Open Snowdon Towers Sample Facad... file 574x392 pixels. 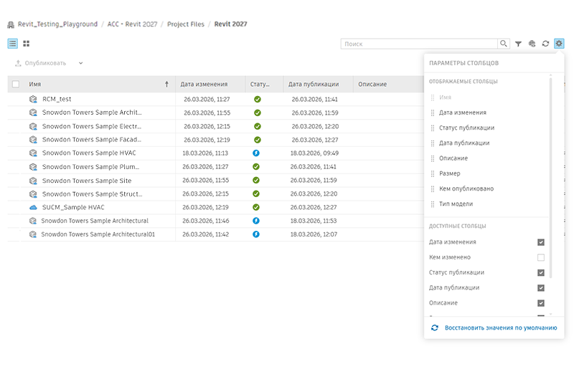92,139
